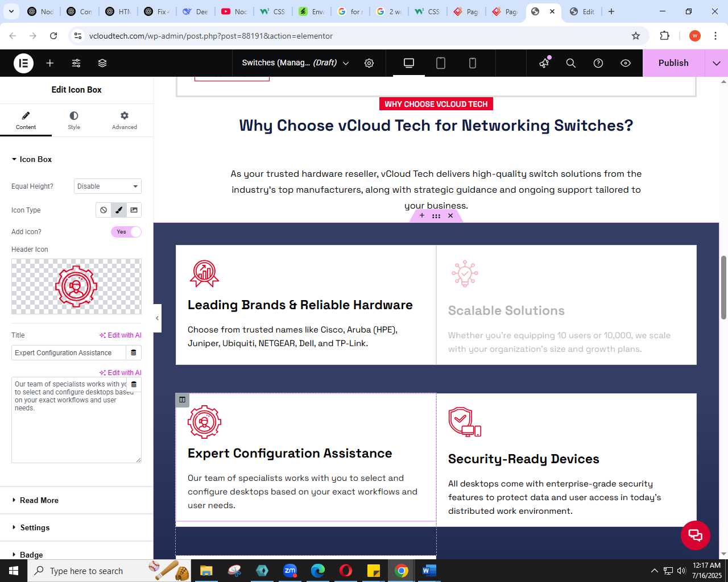
Task: Click the column edit handle icon
Action: pyautogui.click(x=182, y=400)
